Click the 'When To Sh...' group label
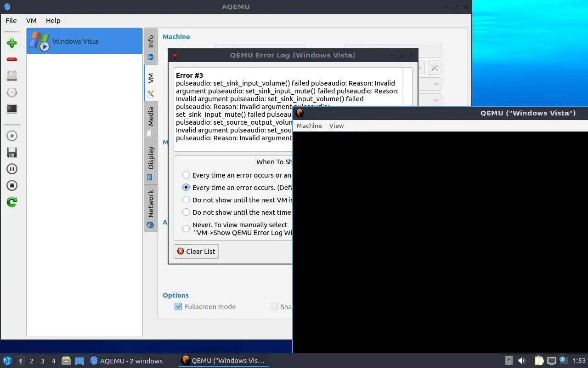The image size is (588, 368). tap(274, 162)
